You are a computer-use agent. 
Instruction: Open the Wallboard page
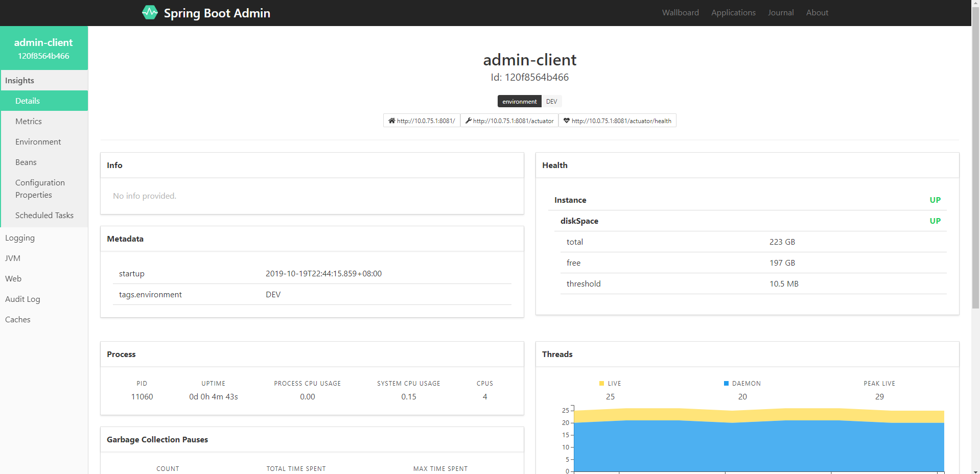pos(681,13)
